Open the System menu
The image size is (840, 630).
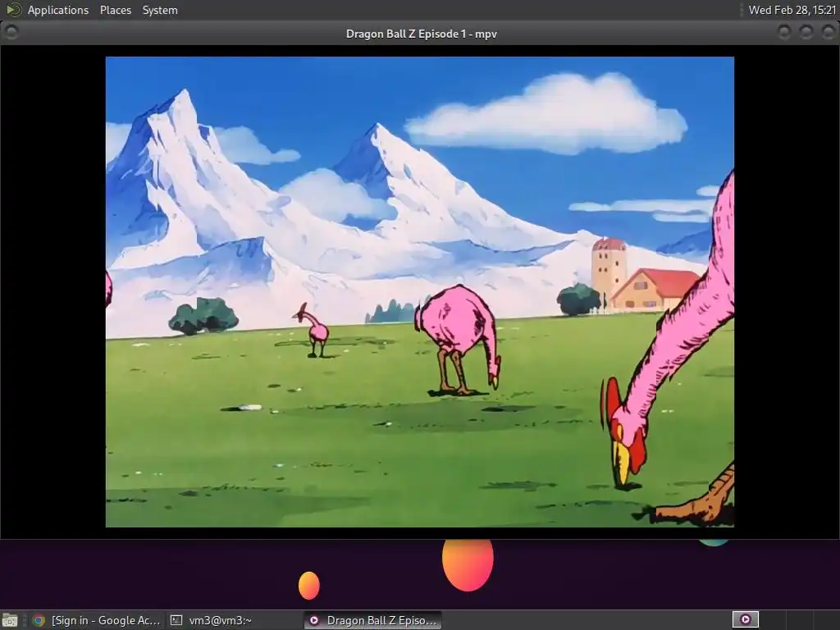160,10
